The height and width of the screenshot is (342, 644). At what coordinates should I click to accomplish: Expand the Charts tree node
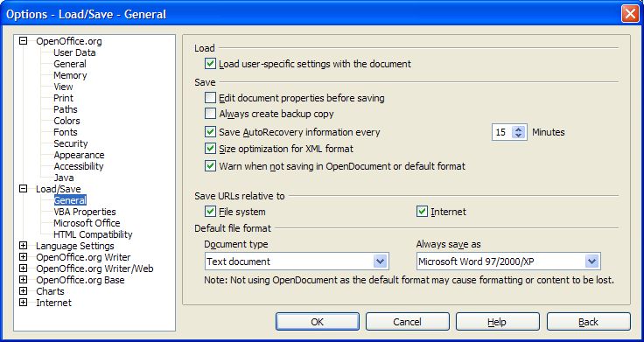pos(24,291)
